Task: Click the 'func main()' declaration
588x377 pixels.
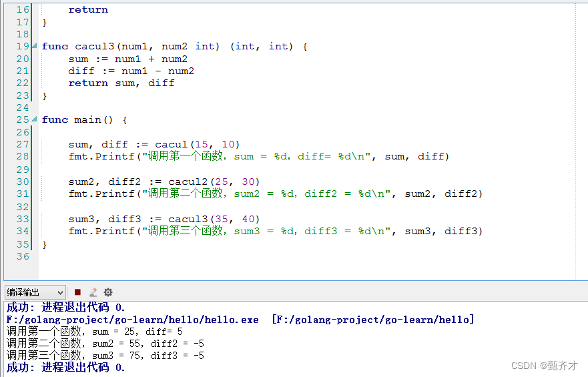Action: coord(77,119)
